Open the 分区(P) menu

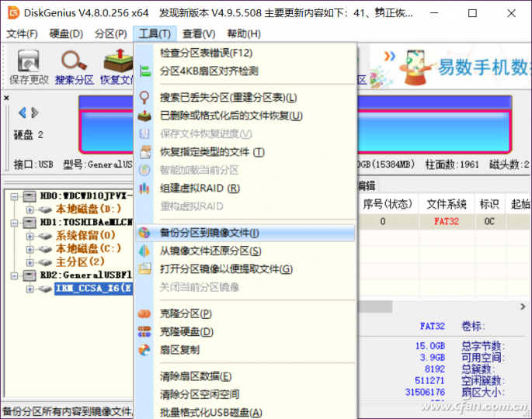click(110, 34)
